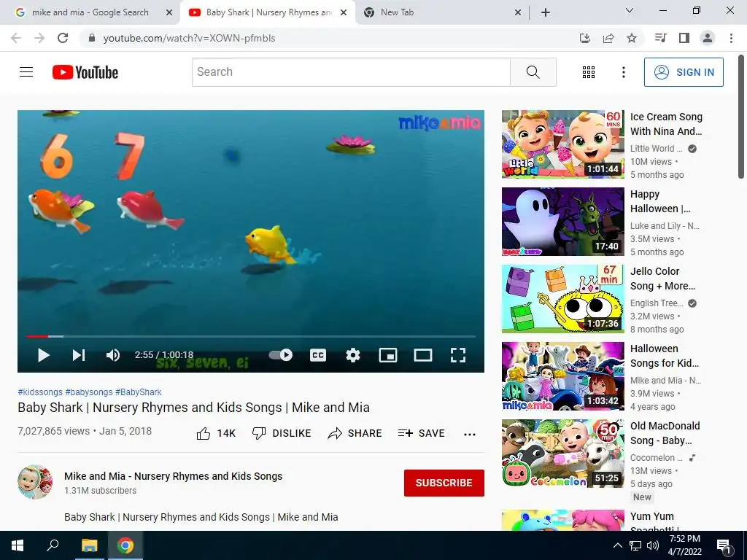The height and width of the screenshot is (560, 747).
Task: Open Halloween Songs for Kids thumbnail
Action: (562, 376)
